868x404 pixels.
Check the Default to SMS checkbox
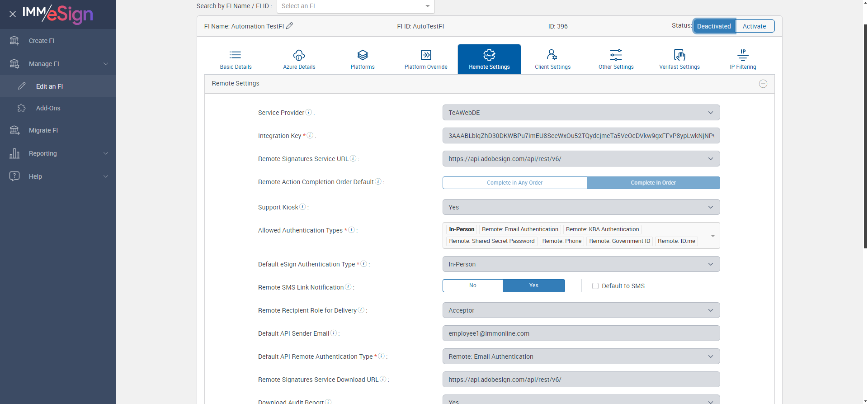point(595,286)
